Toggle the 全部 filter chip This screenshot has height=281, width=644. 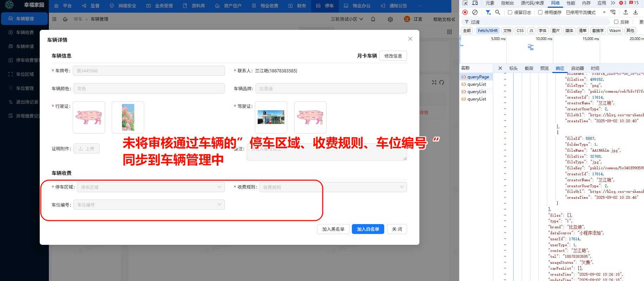click(467, 31)
